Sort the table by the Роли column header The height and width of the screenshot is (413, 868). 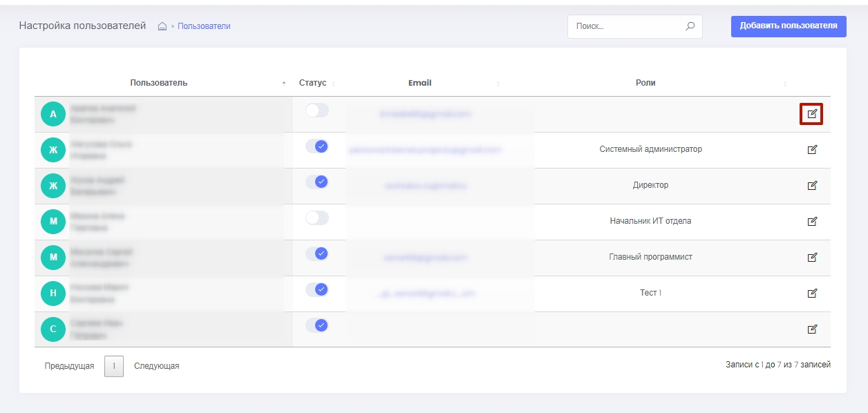[x=645, y=83]
